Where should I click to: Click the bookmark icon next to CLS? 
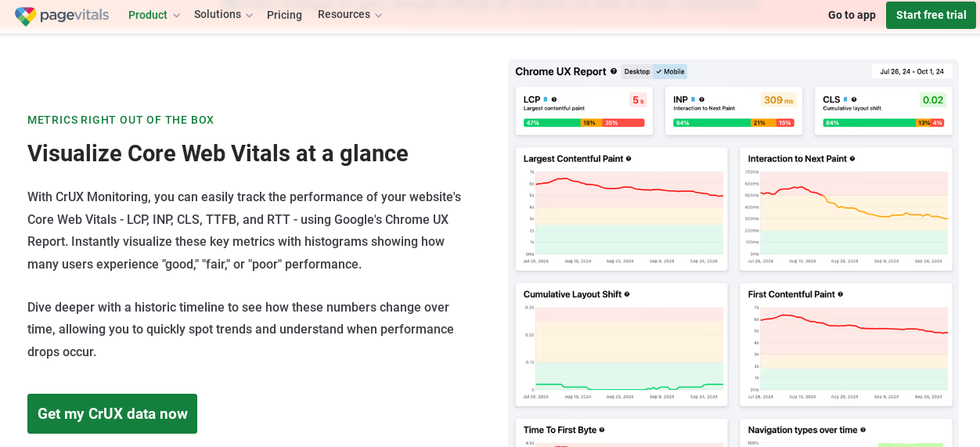845,99
